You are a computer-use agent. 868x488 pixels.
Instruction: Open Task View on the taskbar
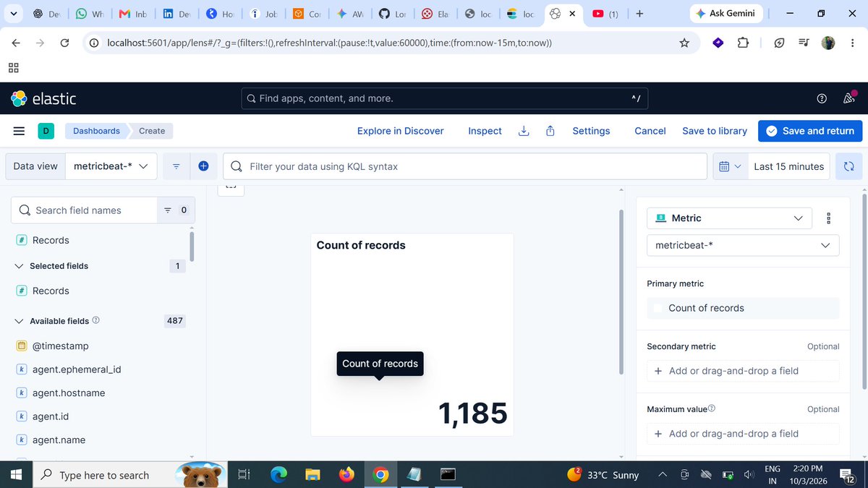coord(244,475)
